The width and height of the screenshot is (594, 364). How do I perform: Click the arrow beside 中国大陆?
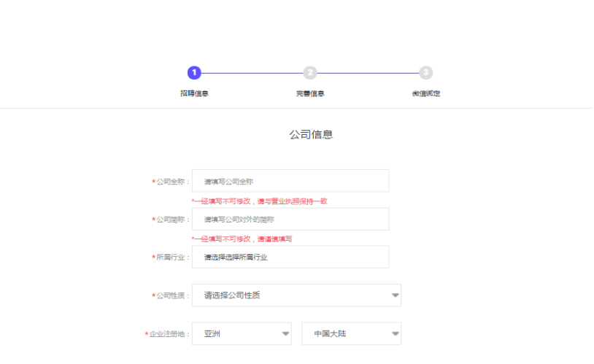pos(395,334)
